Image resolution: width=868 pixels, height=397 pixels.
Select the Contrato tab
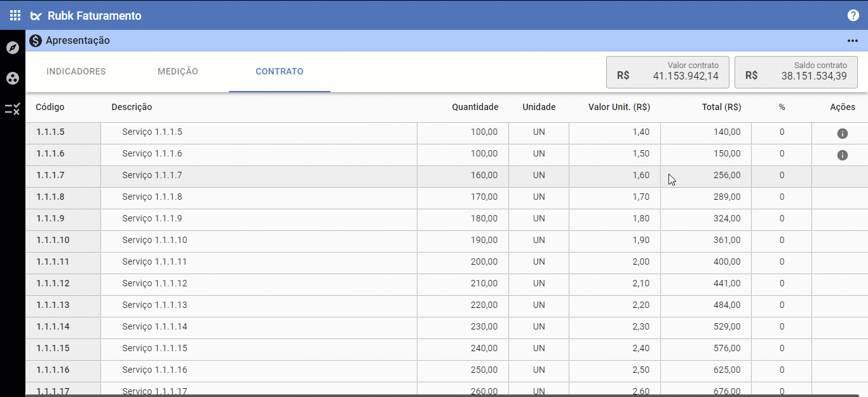[x=280, y=71]
